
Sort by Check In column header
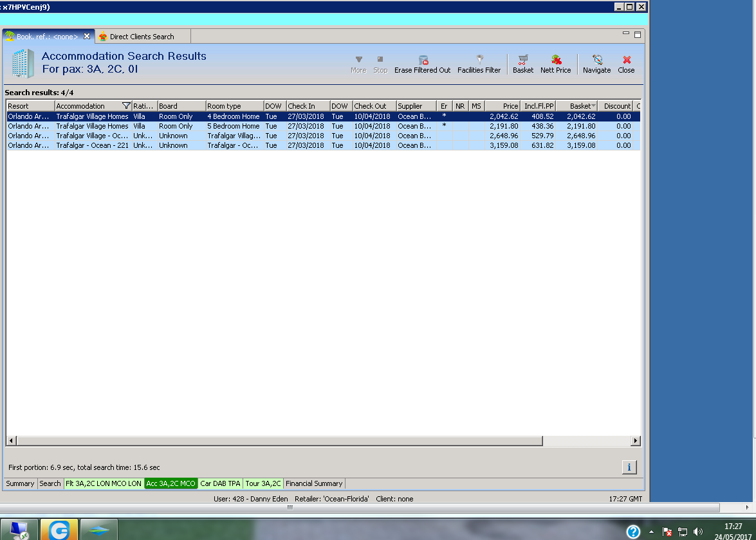(x=308, y=106)
